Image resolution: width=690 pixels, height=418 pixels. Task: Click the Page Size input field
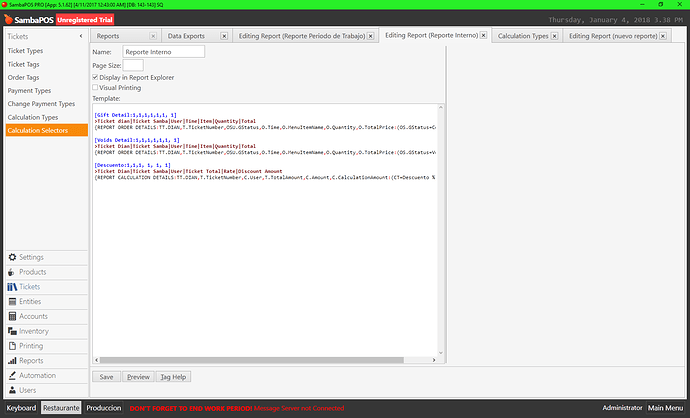pyautogui.click(x=133, y=65)
